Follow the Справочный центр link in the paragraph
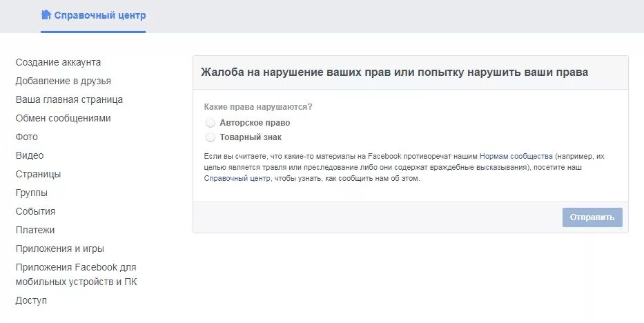Image resolution: width=644 pixels, height=323 pixels. (237, 179)
